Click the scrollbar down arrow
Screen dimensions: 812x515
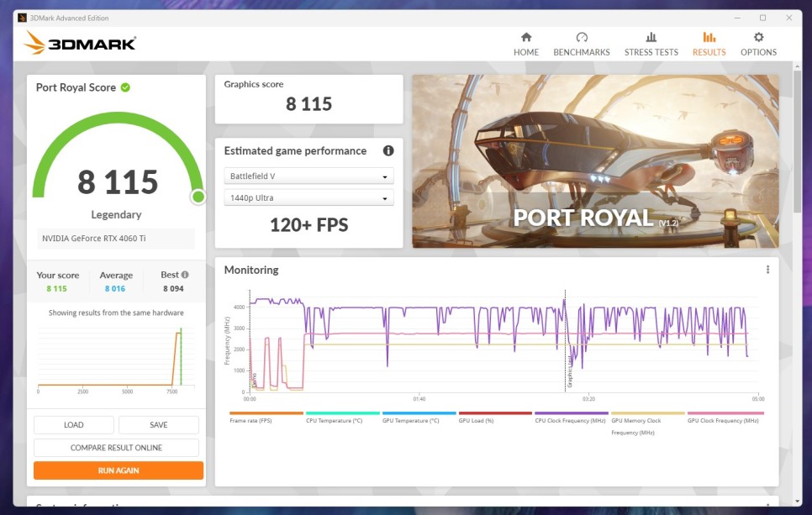point(797,502)
